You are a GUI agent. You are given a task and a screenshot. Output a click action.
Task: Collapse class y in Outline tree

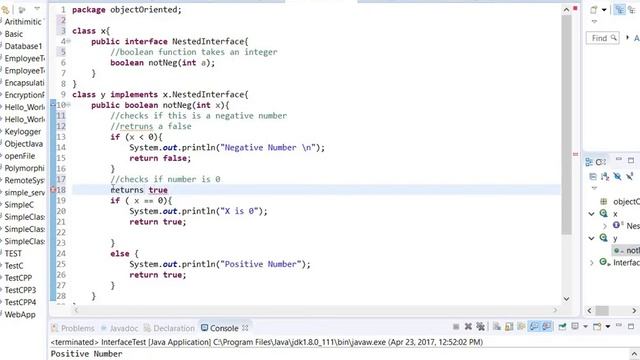591,238
